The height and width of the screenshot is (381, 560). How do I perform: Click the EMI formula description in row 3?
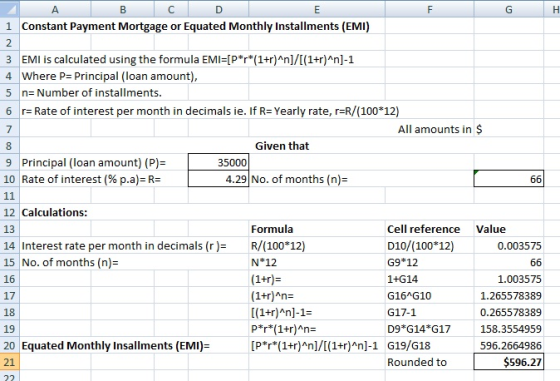(188, 59)
